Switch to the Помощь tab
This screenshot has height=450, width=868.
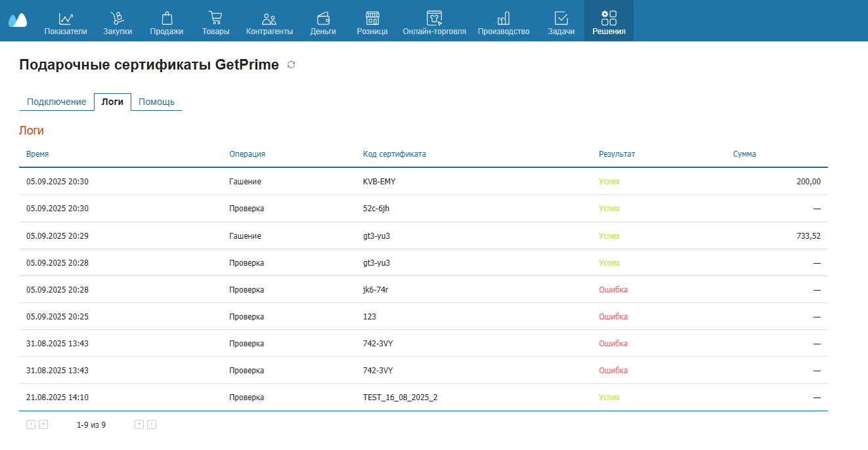(156, 102)
